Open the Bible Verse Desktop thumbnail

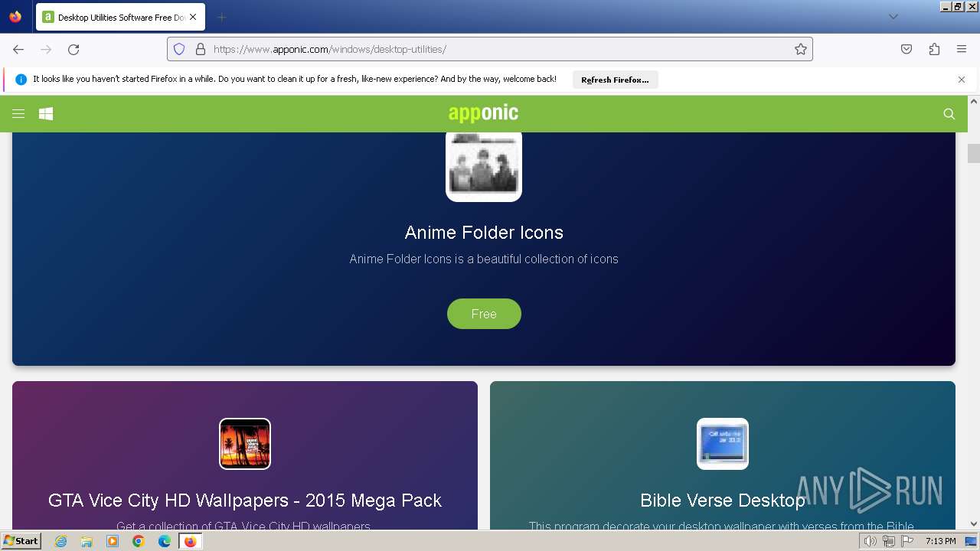[723, 444]
